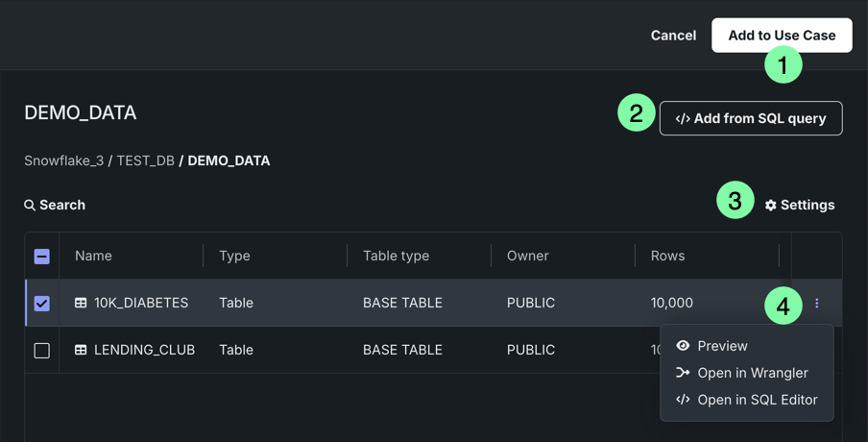Toggle the select-all header checkbox
Screen dimensions: 868x442
tap(42, 257)
